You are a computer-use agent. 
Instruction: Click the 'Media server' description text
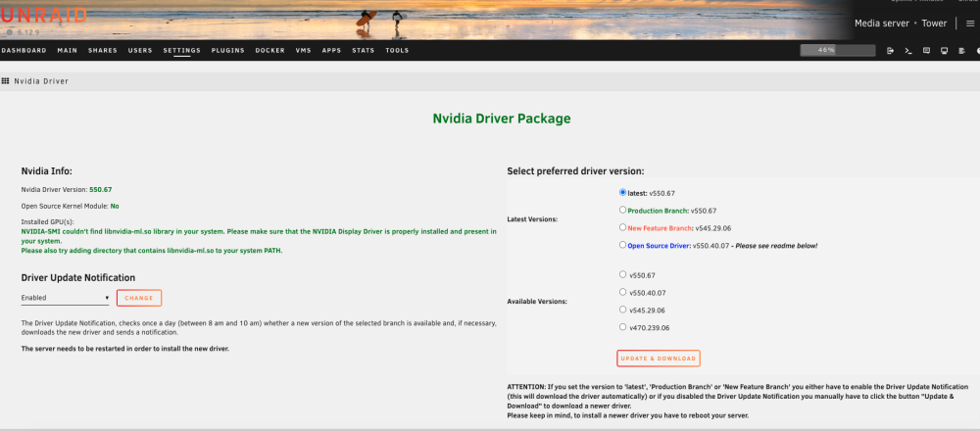point(881,24)
